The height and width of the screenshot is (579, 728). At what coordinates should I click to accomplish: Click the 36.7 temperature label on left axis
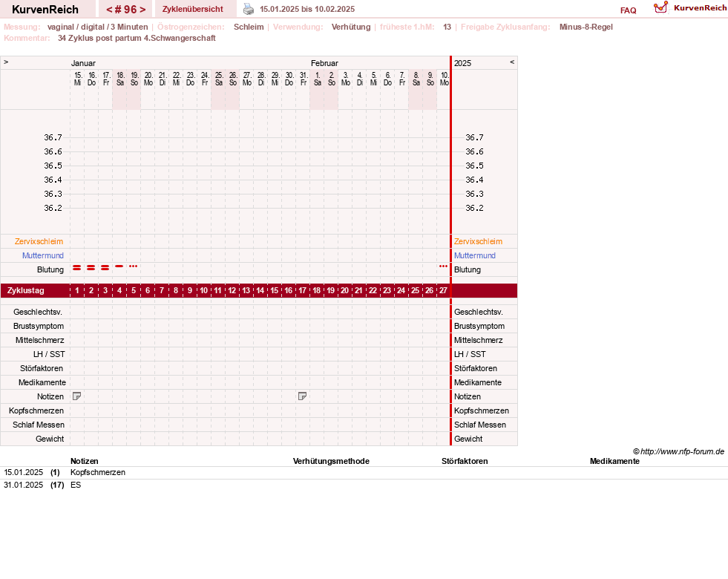point(53,137)
